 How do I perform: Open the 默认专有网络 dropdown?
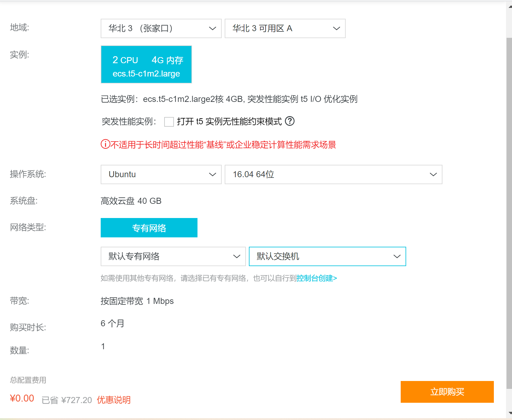(173, 256)
